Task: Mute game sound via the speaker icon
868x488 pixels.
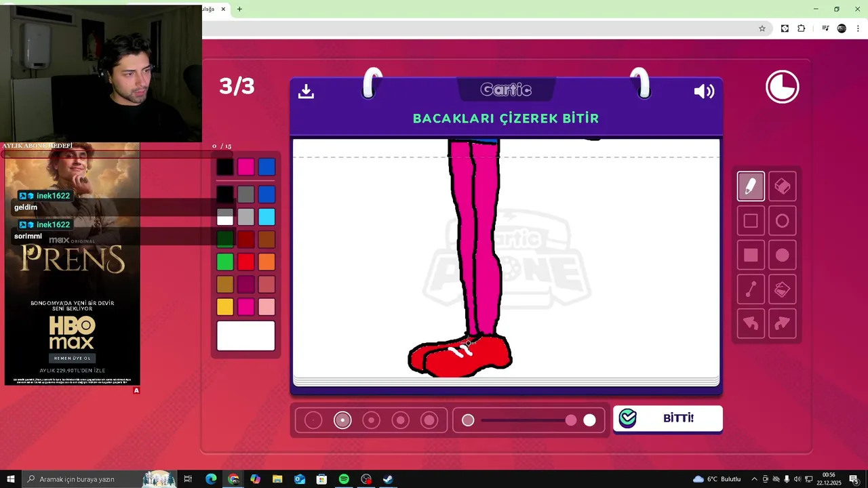Action: coord(704,91)
